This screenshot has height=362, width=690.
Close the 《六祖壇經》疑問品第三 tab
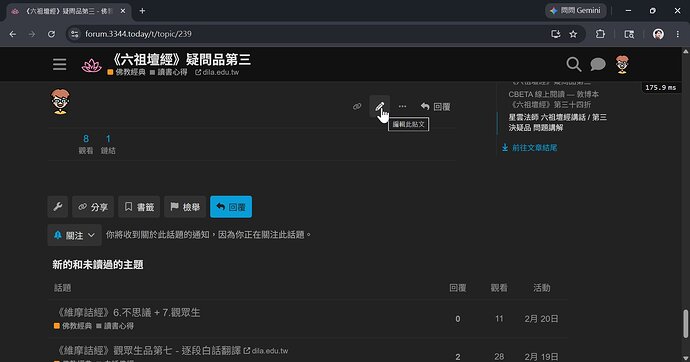pos(123,11)
